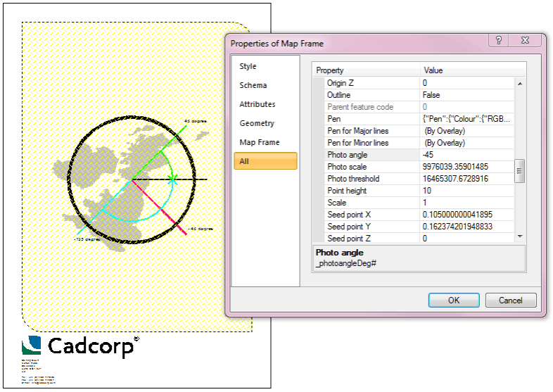Click the scroll up arrow in property list

click(520, 84)
